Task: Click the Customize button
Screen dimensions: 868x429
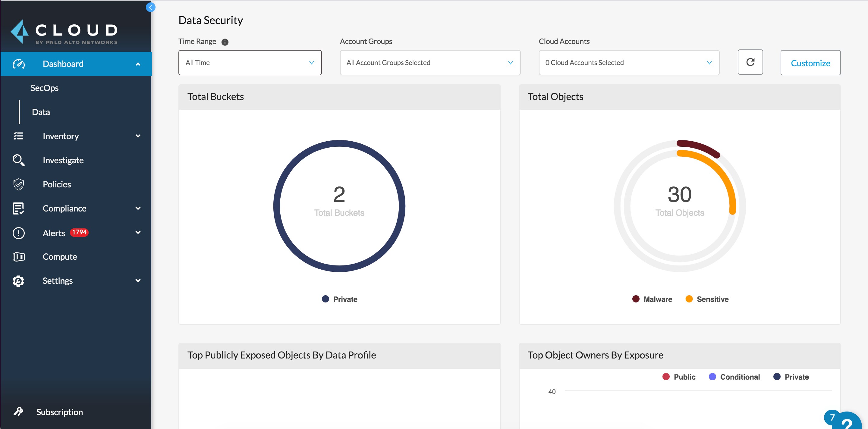Action: (810, 63)
